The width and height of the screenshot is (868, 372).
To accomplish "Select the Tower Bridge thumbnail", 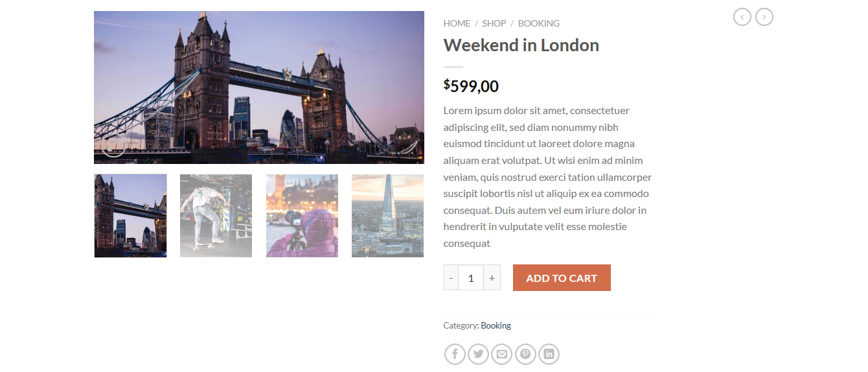I will coord(130,215).
